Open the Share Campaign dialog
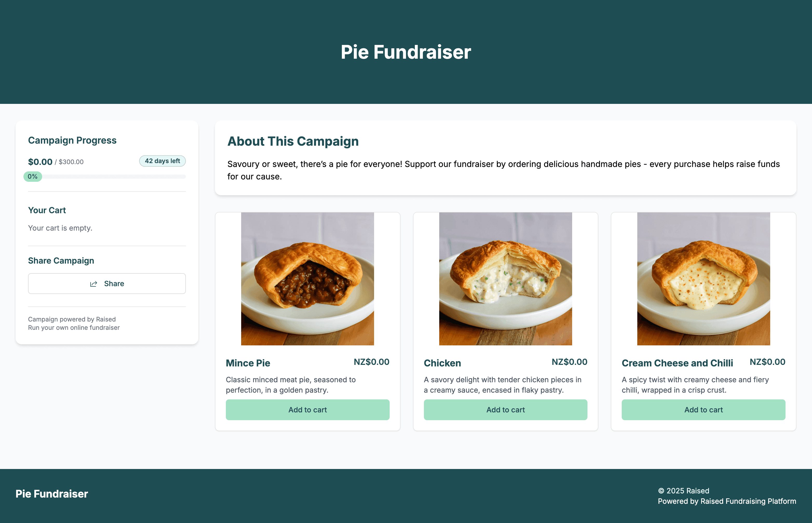Screen dimensions: 812x523 107,283
